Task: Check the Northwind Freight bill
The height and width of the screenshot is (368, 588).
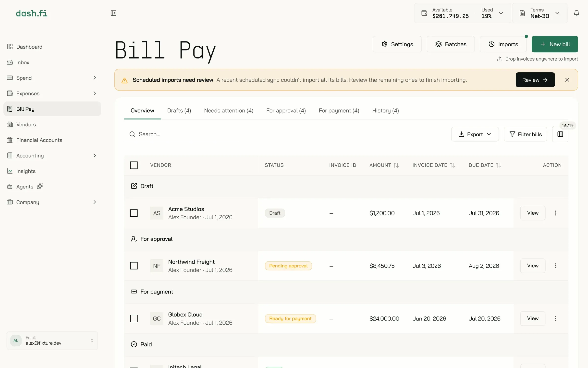Action: coord(134,266)
